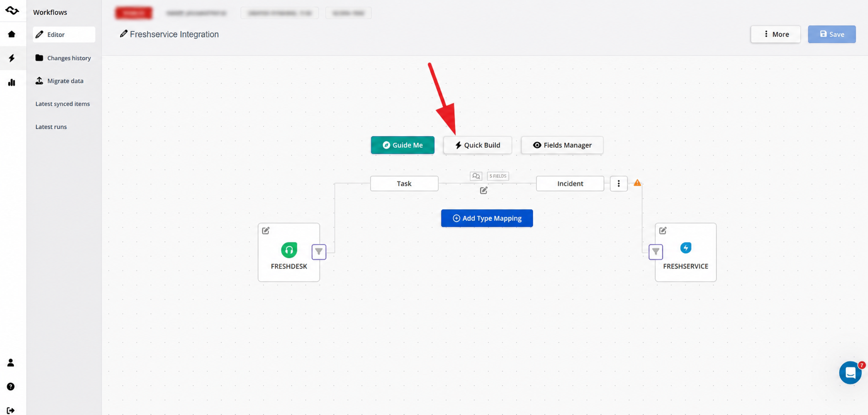Open Latest runs
Viewport: 868px width, 415px height.
pyautogui.click(x=51, y=127)
